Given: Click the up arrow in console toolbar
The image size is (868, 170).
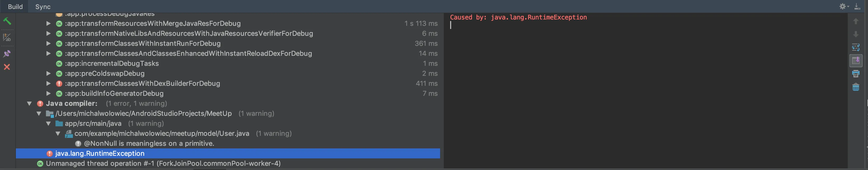Looking at the screenshot, I should click(x=856, y=22).
